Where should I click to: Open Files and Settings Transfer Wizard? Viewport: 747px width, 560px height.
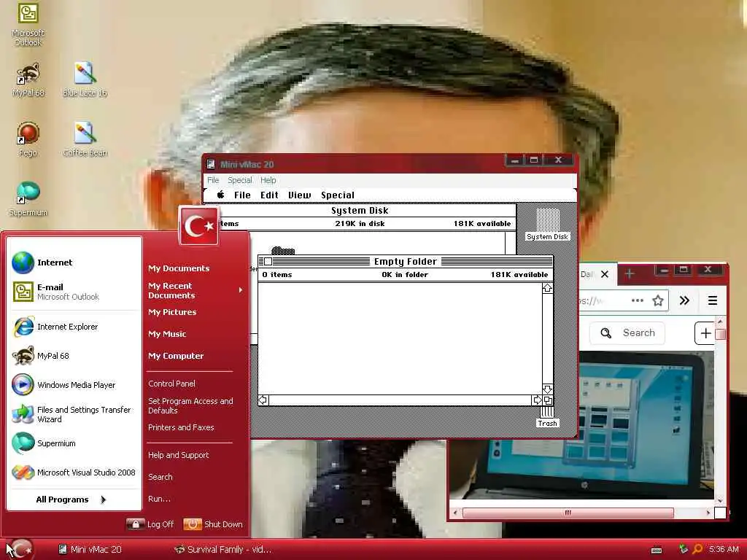click(75, 414)
